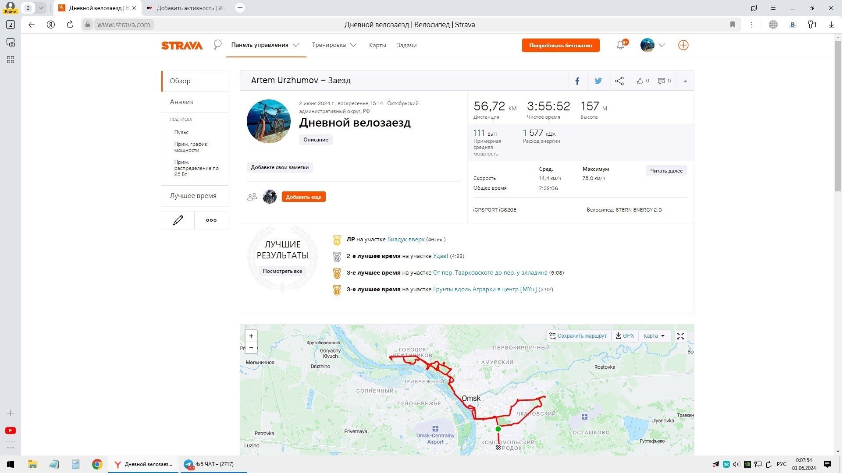The image size is (868, 473).
Task: Reload the page in the browser
Action: [x=70, y=25]
